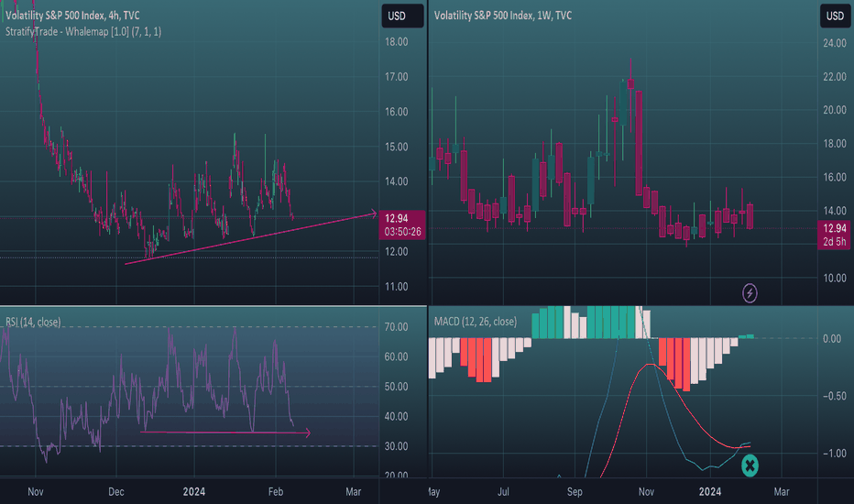This screenshot has width=854, height=504.
Task: Click Sep on the weekly time axis
Action: pos(575,492)
